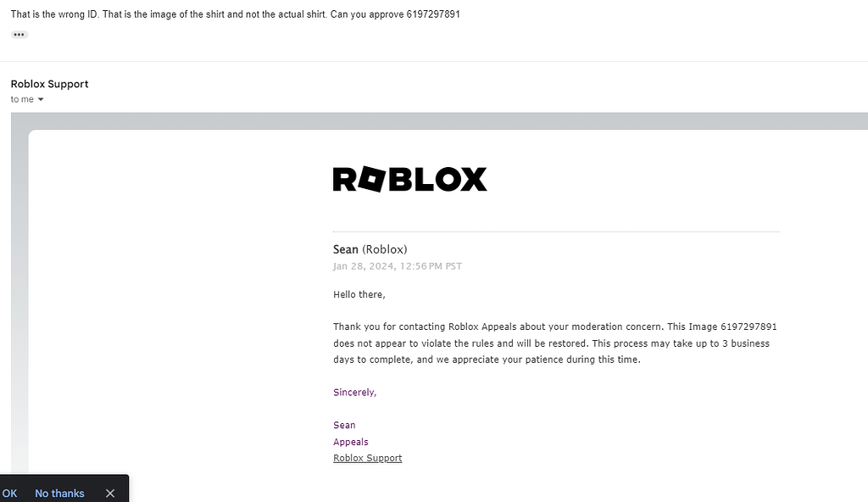The image size is (868, 502).
Task: Click the Roblox Support sender name
Action: 49,84
